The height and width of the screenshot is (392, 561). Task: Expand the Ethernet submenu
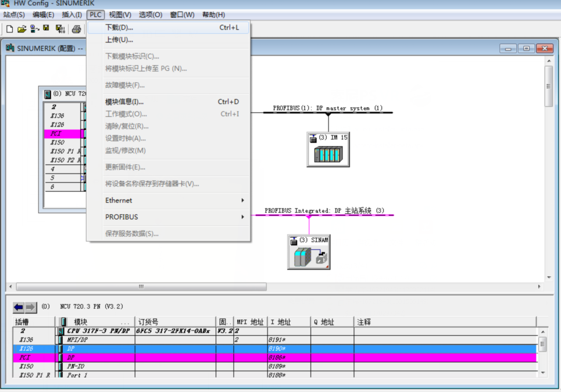[168, 200]
